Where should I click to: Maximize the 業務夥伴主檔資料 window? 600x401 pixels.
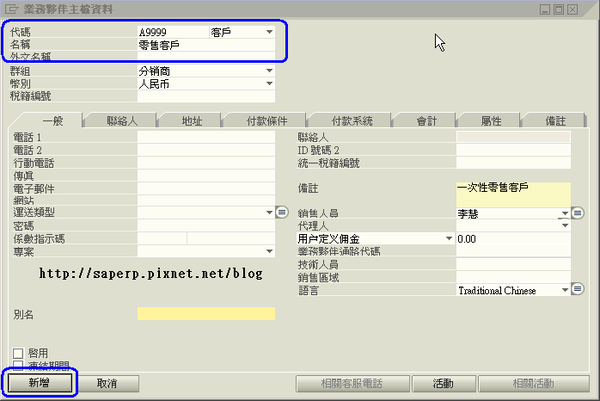(x=559, y=10)
